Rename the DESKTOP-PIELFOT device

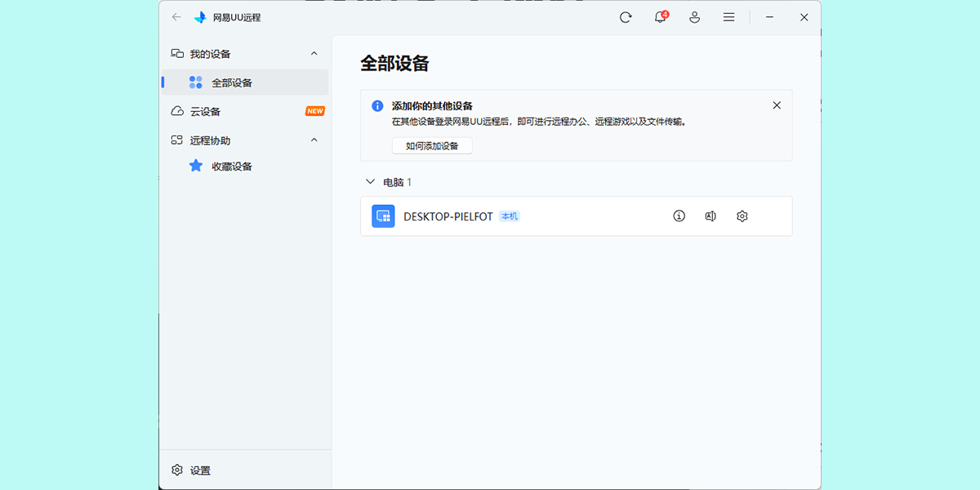tap(710, 216)
